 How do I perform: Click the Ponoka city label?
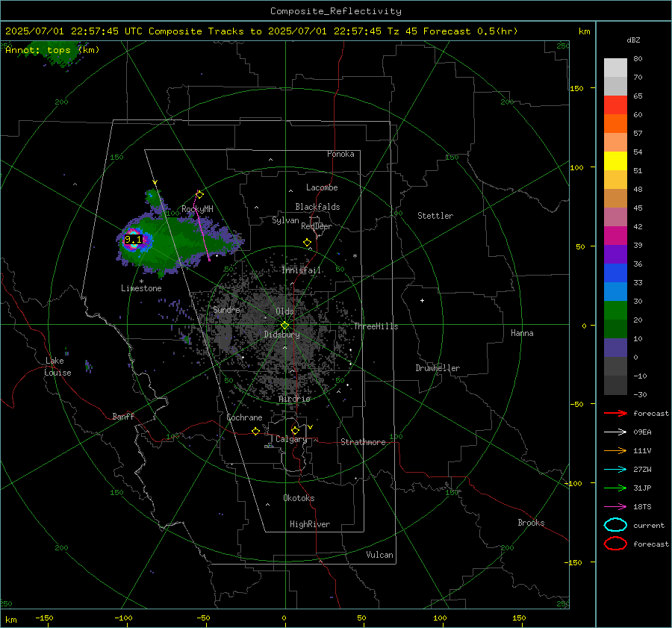[x=340, y=155]
